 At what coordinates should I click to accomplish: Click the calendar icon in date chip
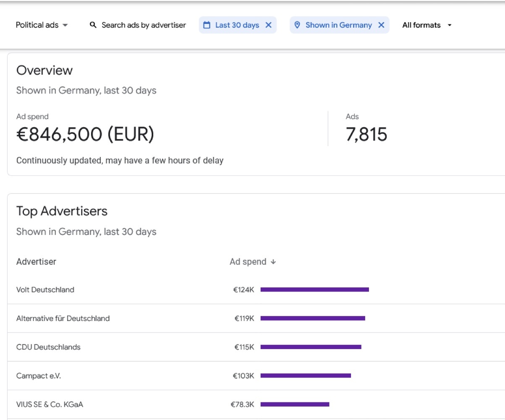pyautogui.click(x=207, y=25)
